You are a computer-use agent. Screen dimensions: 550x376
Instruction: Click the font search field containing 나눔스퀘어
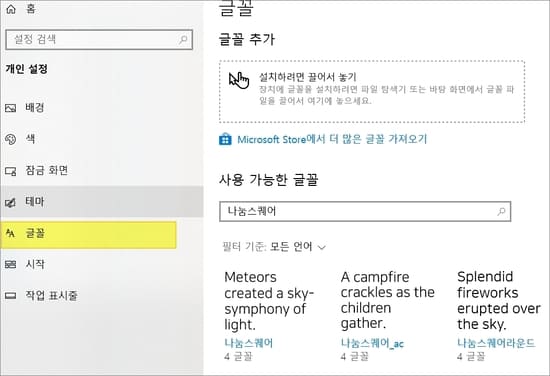(365, 212)
